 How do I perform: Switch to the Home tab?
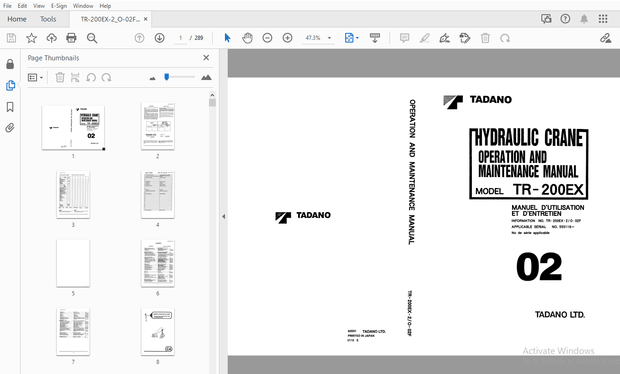point(17,19)
